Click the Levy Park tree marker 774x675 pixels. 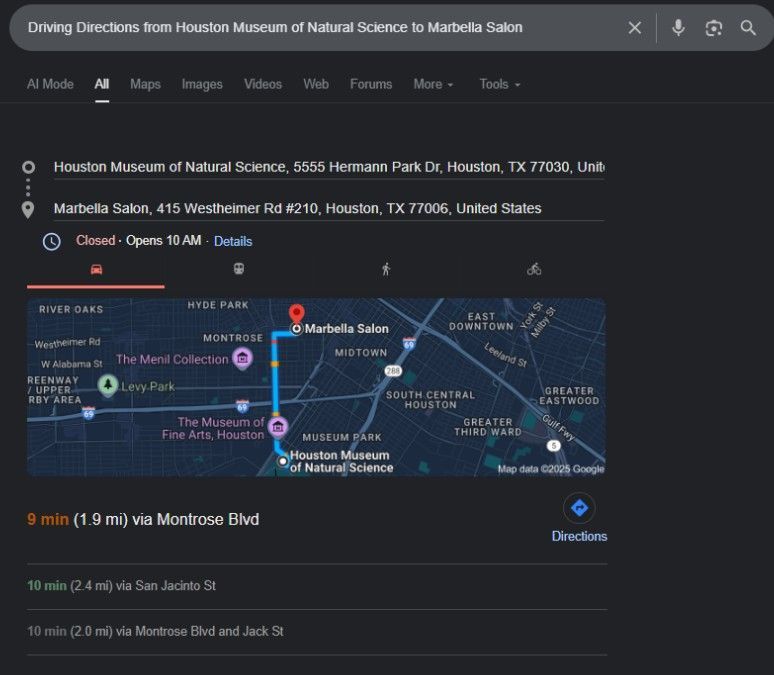point(108,385)
